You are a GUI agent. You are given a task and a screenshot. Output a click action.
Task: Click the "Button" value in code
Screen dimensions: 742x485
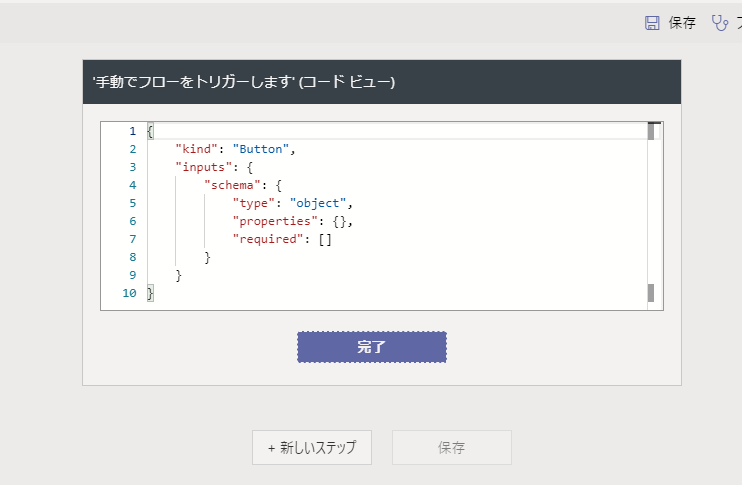[261, 149]
